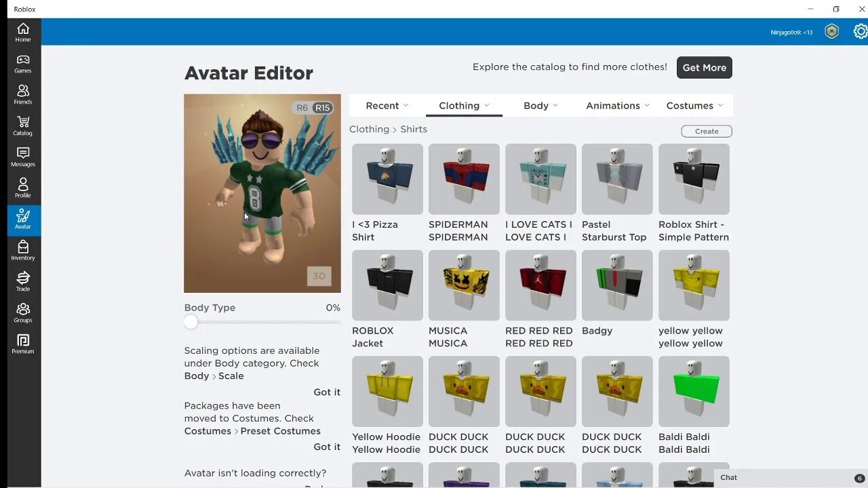The width and height of the screenshot is (868, 488).
Task: Click the Robux icon in top bar
Action: pos(831,31)
